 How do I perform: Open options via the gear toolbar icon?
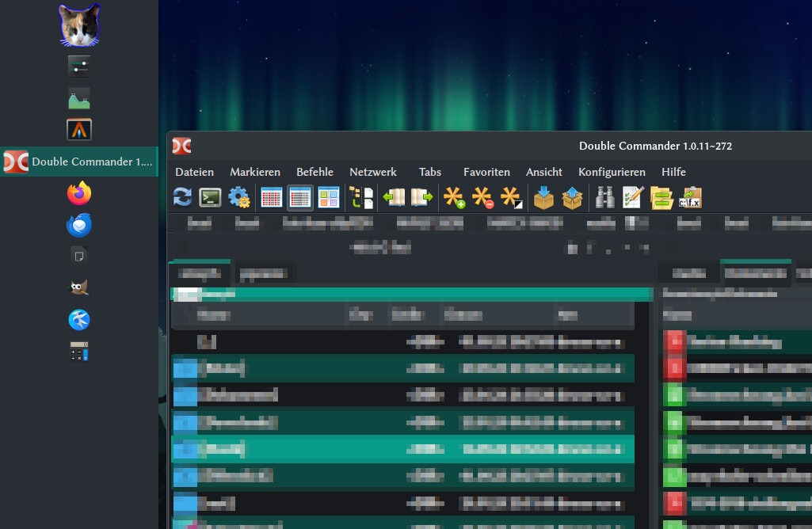[238, 197]
